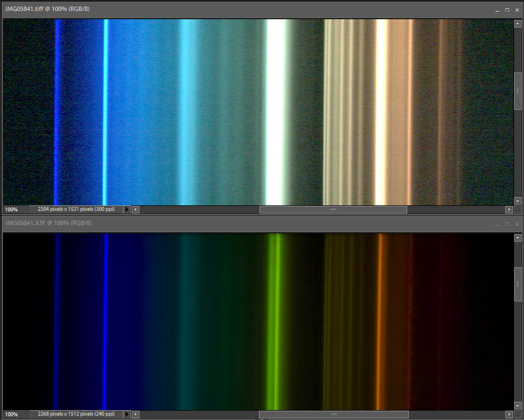This screenshot has width=524, height=420.
Task: Click scroll-left arrow in tiff window
Action: pos(136,210)
